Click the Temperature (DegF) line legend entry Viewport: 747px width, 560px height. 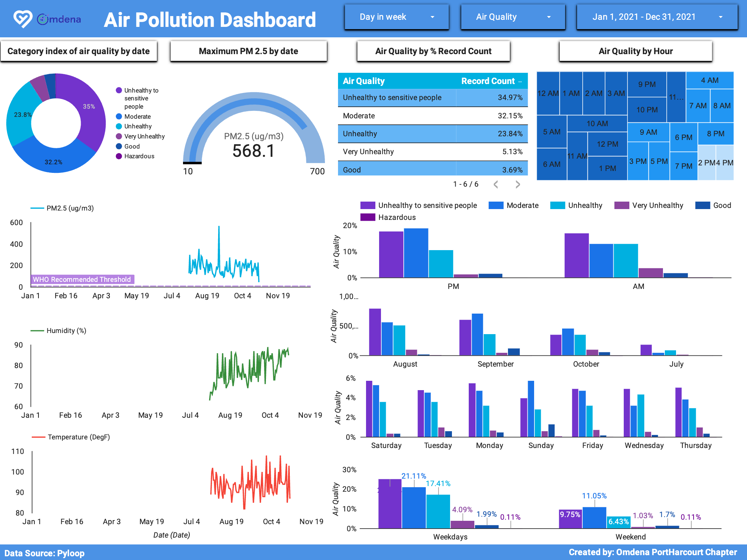pyautogui.click(x=71, y=437)
